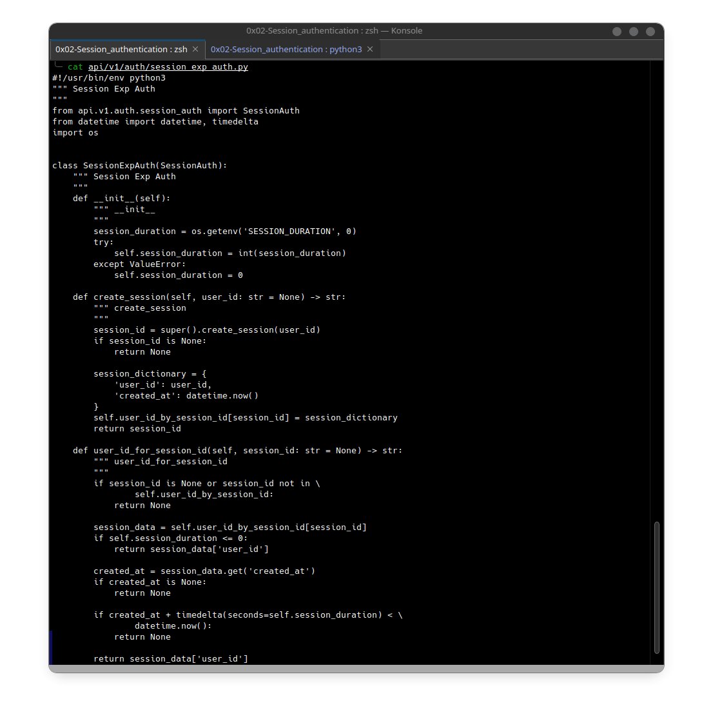Click the Konsole window title text
Screen dimensions: 713x728
[x=334, y=31]
